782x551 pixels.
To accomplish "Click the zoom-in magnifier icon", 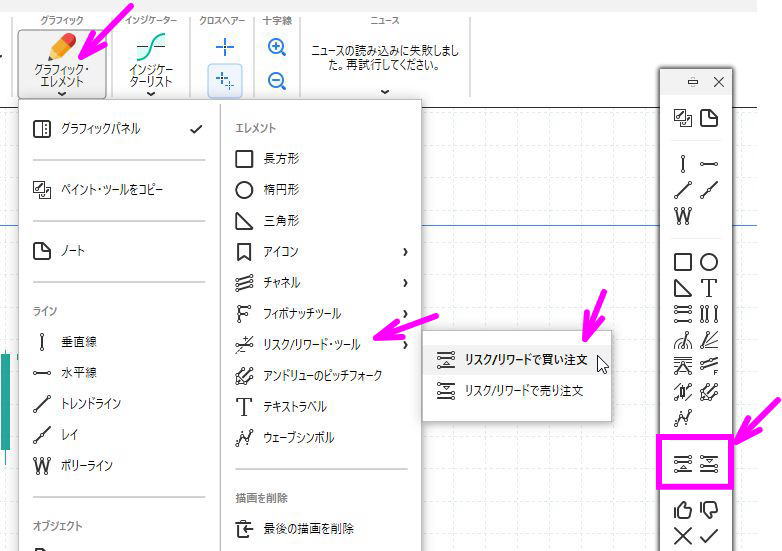I will tap(277, 47).
